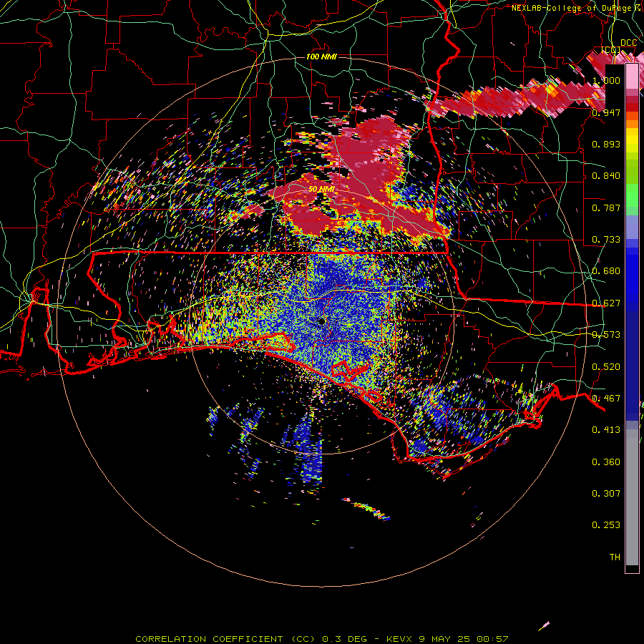The height and width of the screenshot is (644, 644).
Task: Pick the gray segment of the color bar
Action: point(632,497)
